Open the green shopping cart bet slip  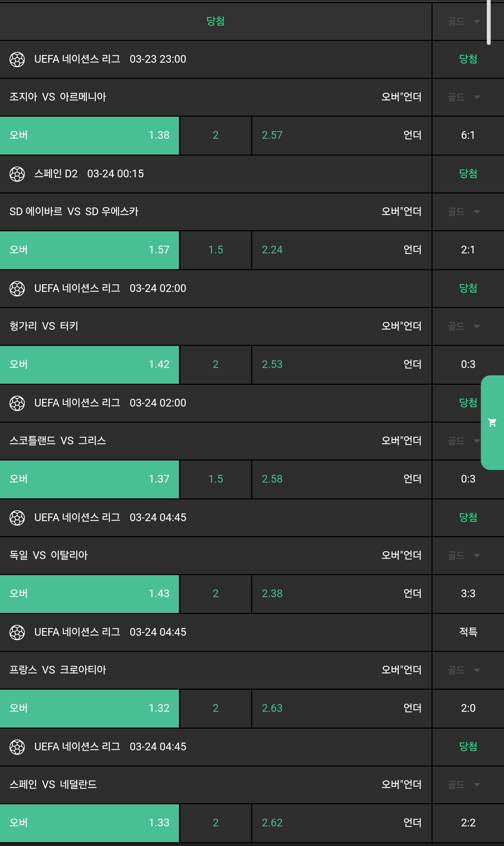[x=492, y=423]
